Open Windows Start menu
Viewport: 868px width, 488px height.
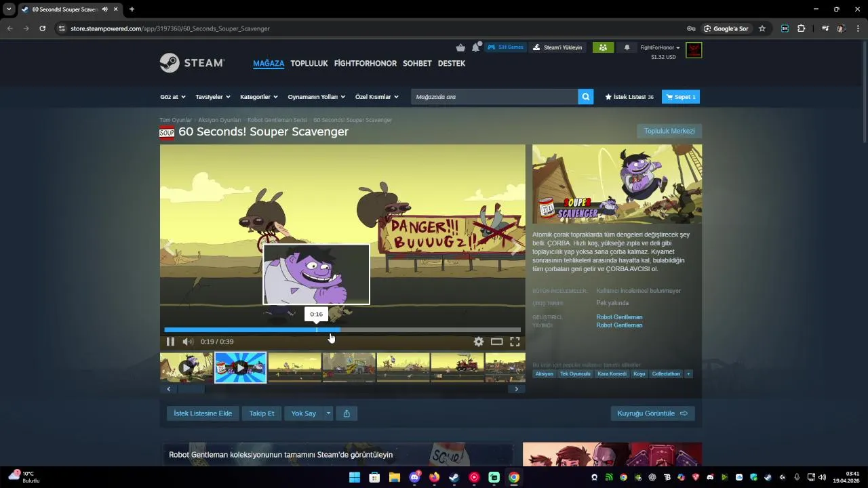(x=355, y=477)
